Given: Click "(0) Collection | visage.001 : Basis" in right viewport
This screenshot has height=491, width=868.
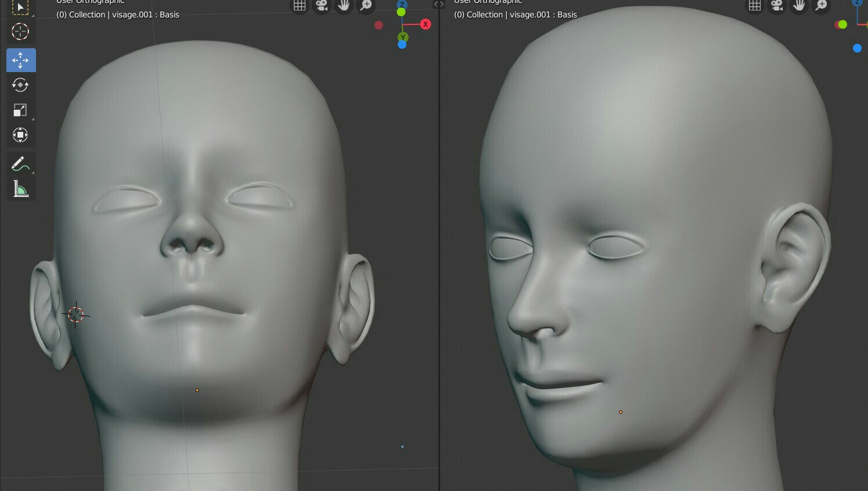Looking at the screenshot, I should pyautogui.click(x=516, y=15).
